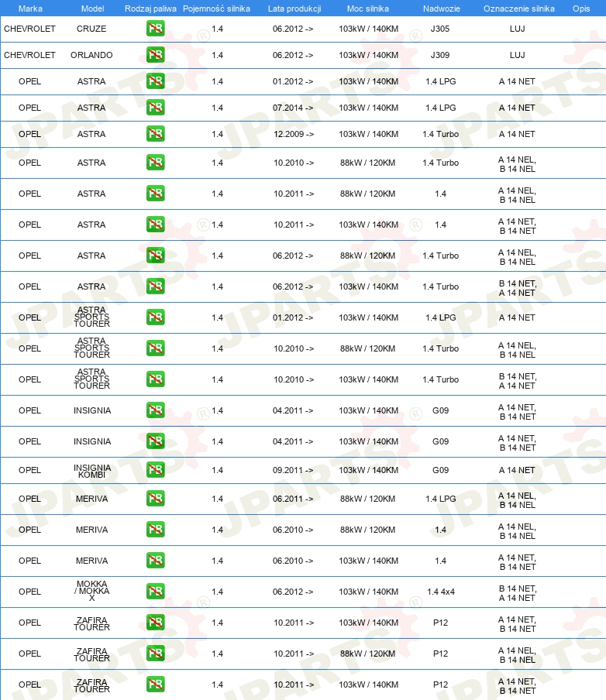
Task: Click fuel icon for Astra 10.2011 88kW row
Action: point(156,194)
